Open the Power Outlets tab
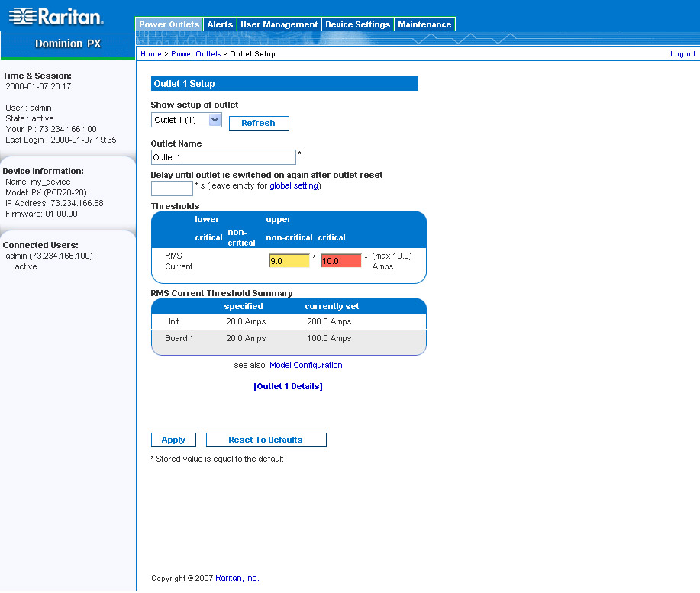The image size is (700, 593). point(169,24)
